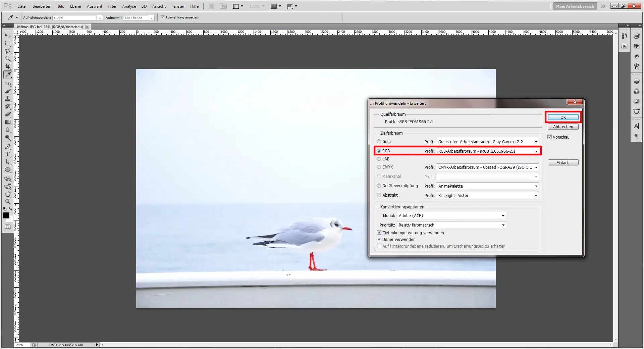Expand the Modul dropdown showing Adobe (ACE)
The image size is (644, 349).
(503, 216)
